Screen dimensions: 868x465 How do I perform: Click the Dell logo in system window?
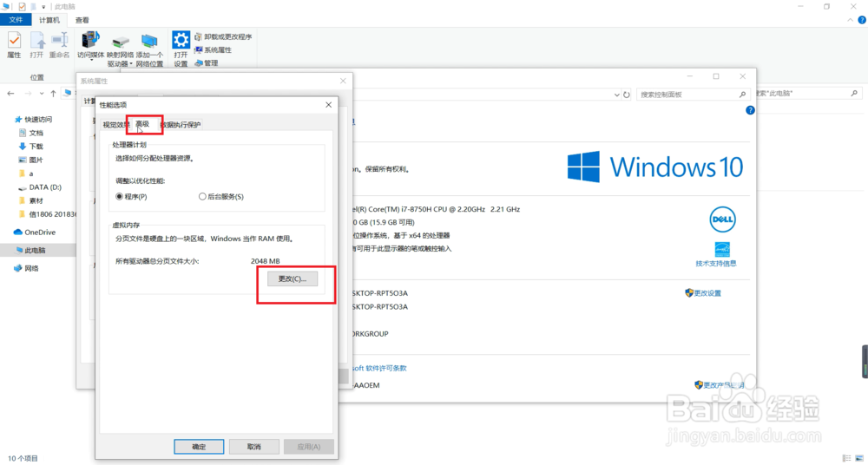[722, 219]
